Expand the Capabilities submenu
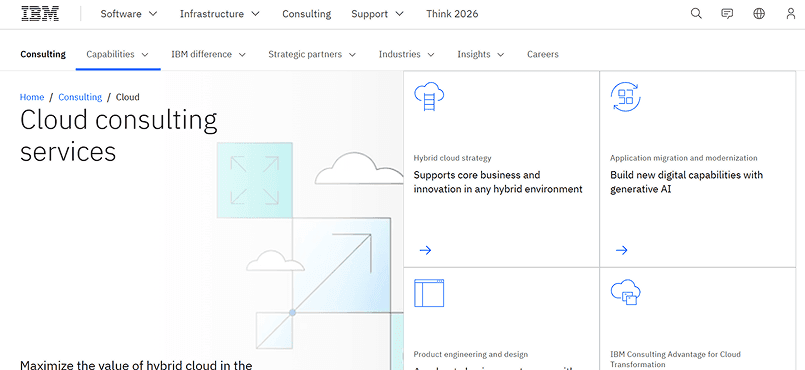This screenshot has height=370, width=805. [x=118, y=54]
